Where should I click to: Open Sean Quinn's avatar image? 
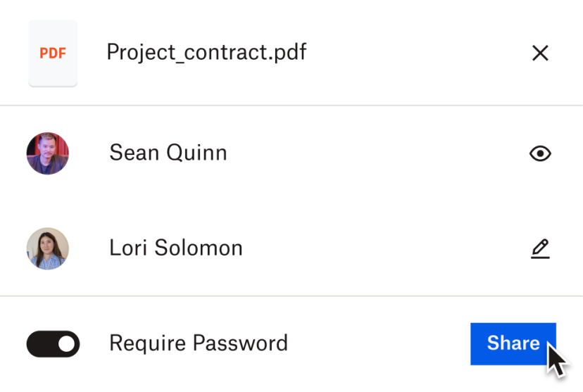pos(48,153)
